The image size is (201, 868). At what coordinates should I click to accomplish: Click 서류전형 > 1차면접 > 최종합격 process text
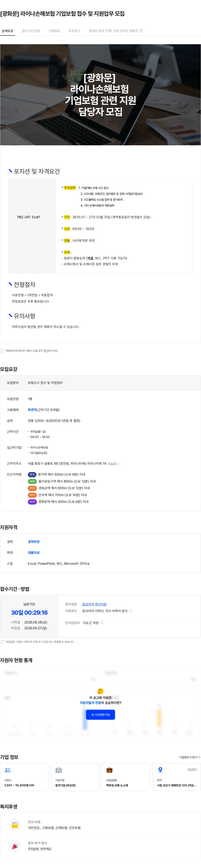click(32, 295)
